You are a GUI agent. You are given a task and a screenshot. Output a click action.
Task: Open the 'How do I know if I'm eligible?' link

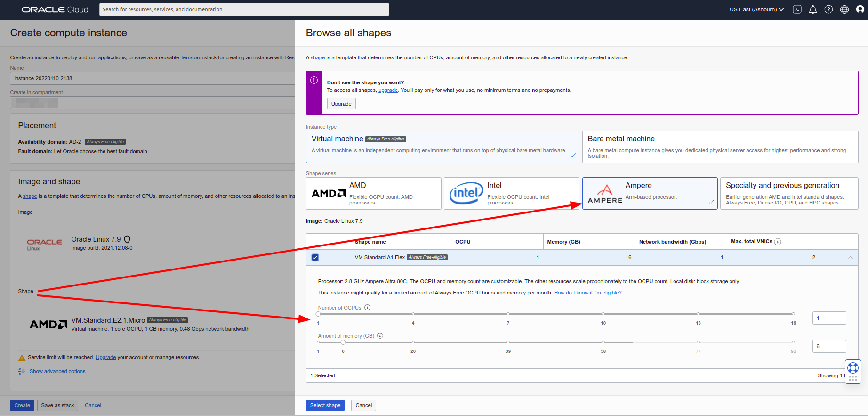587,293
